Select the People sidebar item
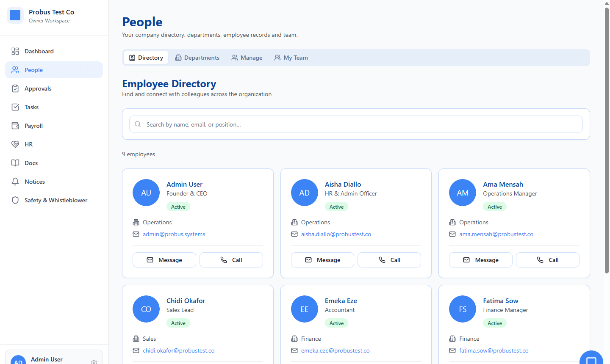The height and width of the screenshot is (364, 610). click(54, 70)
